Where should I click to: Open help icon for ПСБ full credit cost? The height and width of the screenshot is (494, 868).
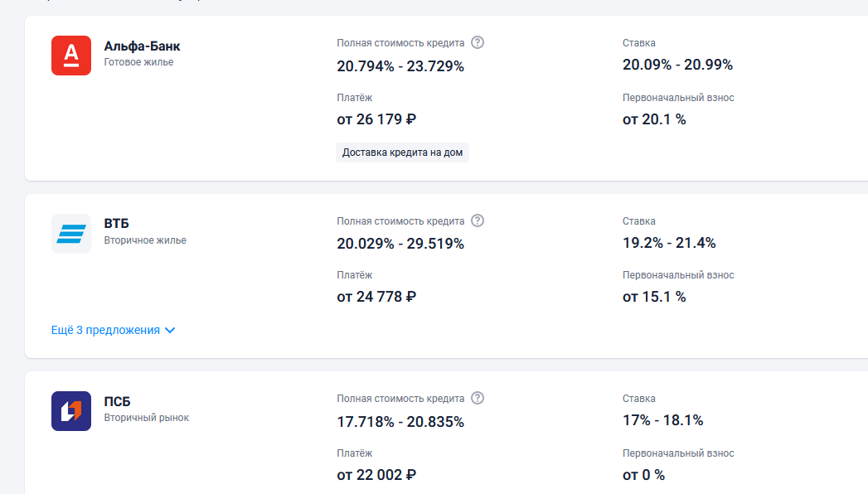[478, 398]
